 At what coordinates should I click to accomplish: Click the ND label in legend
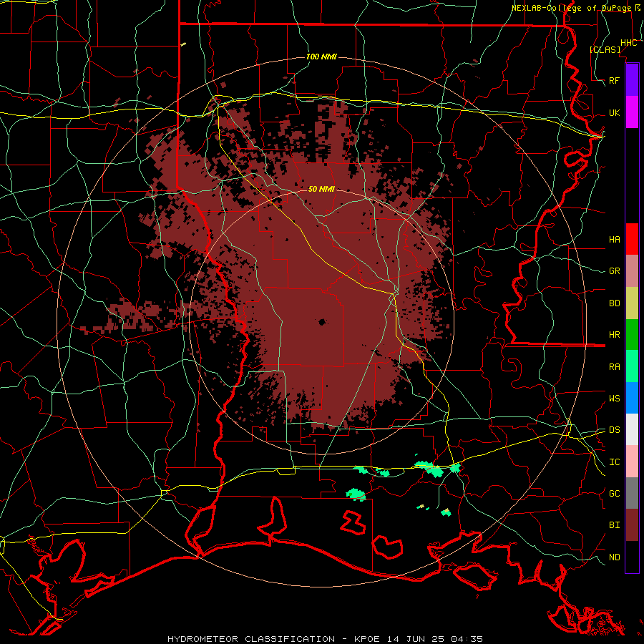614,557
